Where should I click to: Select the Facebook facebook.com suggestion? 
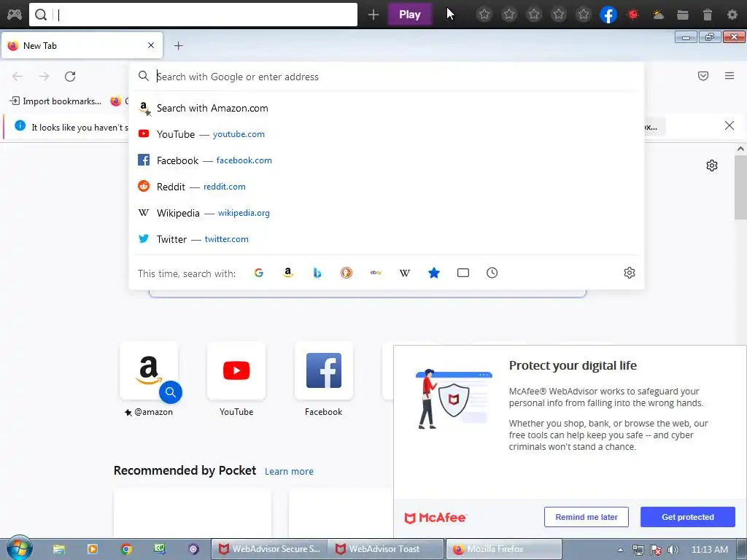(386, 160)
